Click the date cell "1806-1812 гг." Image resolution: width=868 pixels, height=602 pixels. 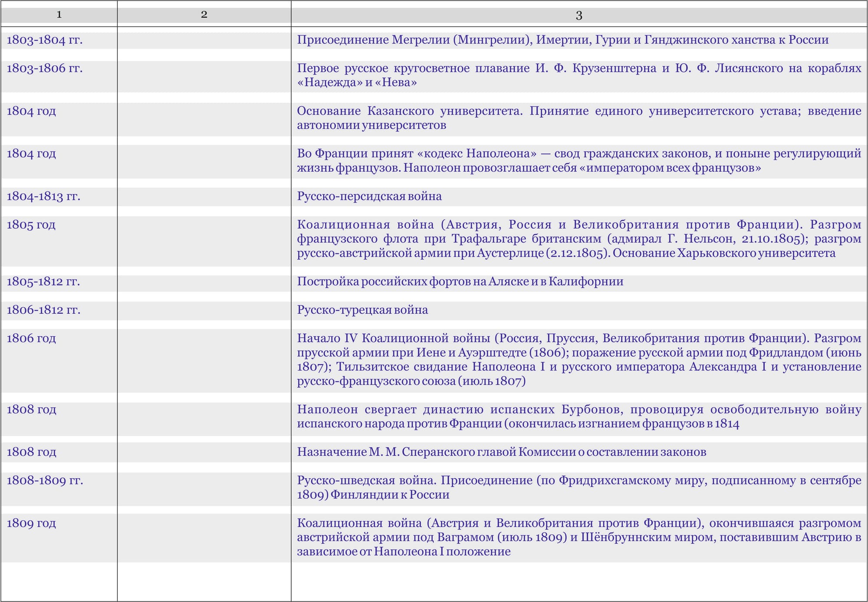(x=43, y=310)
